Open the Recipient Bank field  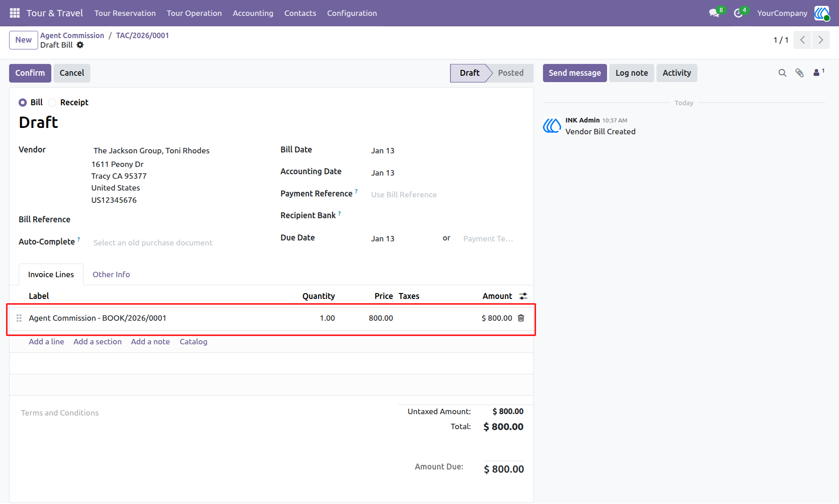[x=447, y=215]
